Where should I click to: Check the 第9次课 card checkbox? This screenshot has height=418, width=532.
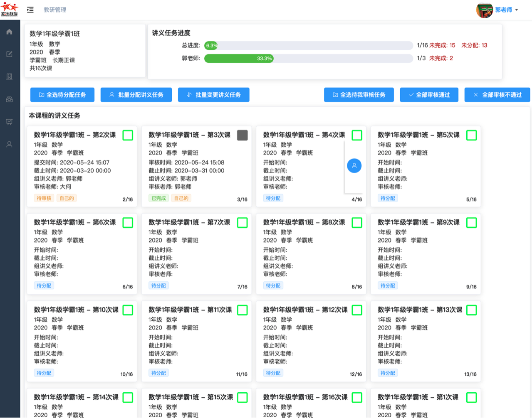click(x=472, y=223)
